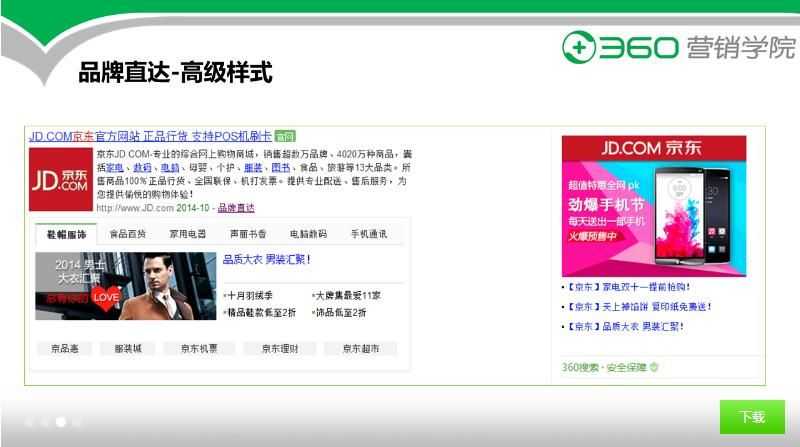Open the 京东超市 button
Screen dimensions: 800x447
361,349
